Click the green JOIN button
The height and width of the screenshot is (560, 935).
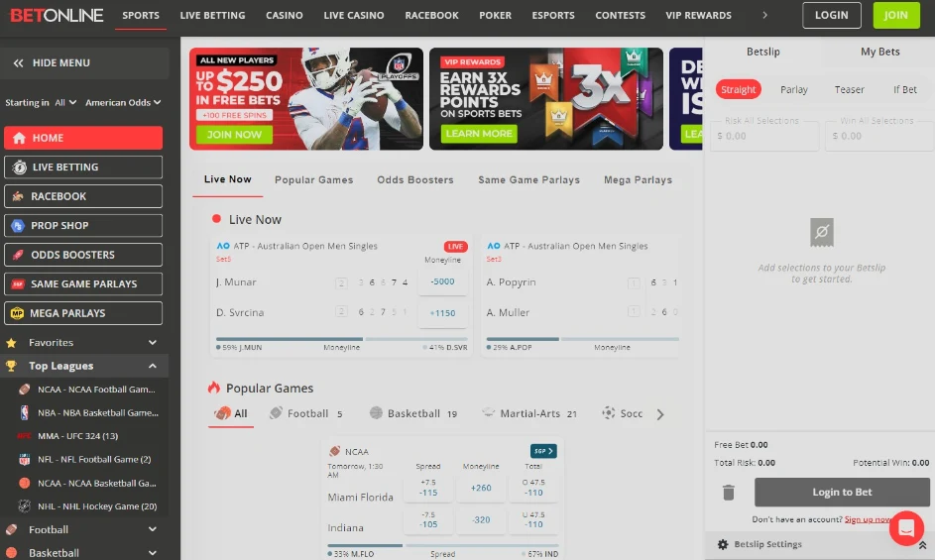point(895,15)
